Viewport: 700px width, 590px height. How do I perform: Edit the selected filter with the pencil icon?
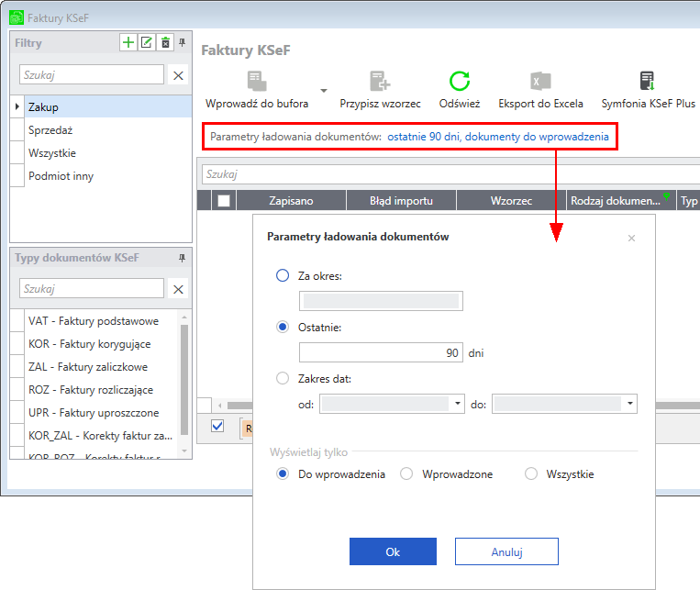[147, 42]
